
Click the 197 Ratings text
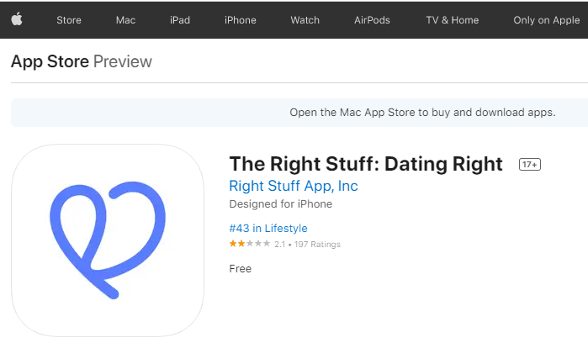click(x=317, y=245)
